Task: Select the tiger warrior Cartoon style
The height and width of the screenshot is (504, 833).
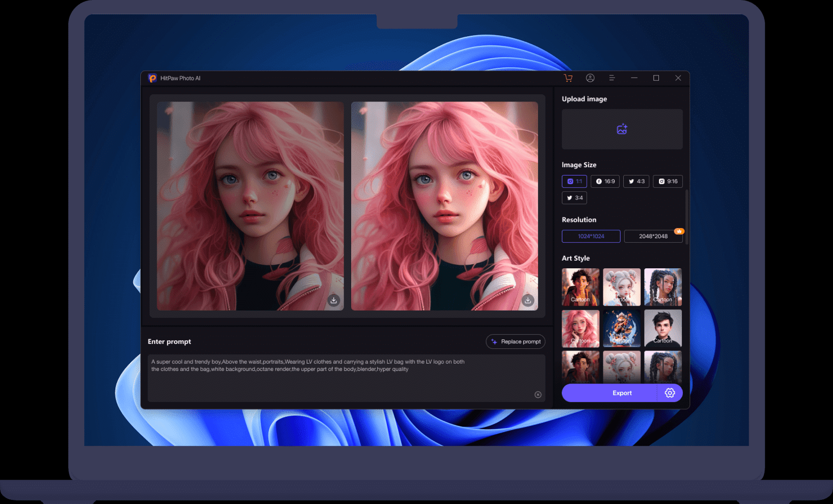Action: [622, 329]
